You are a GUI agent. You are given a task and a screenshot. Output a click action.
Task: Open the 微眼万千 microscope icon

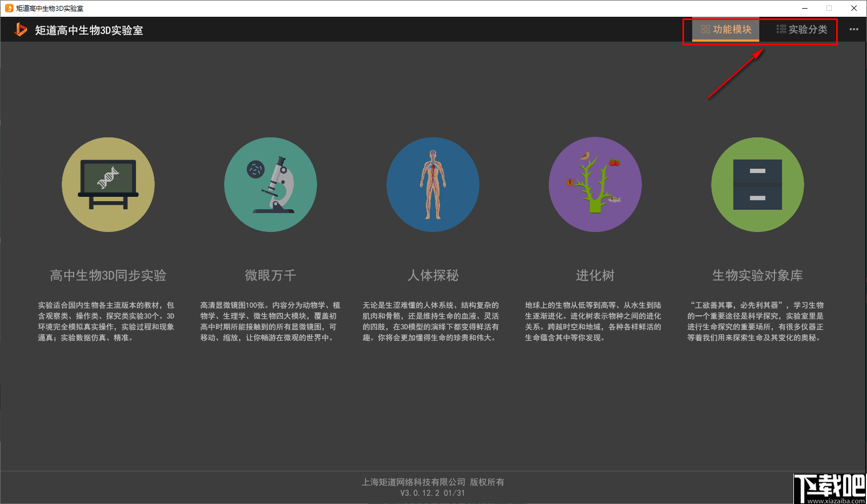point(271,184)
